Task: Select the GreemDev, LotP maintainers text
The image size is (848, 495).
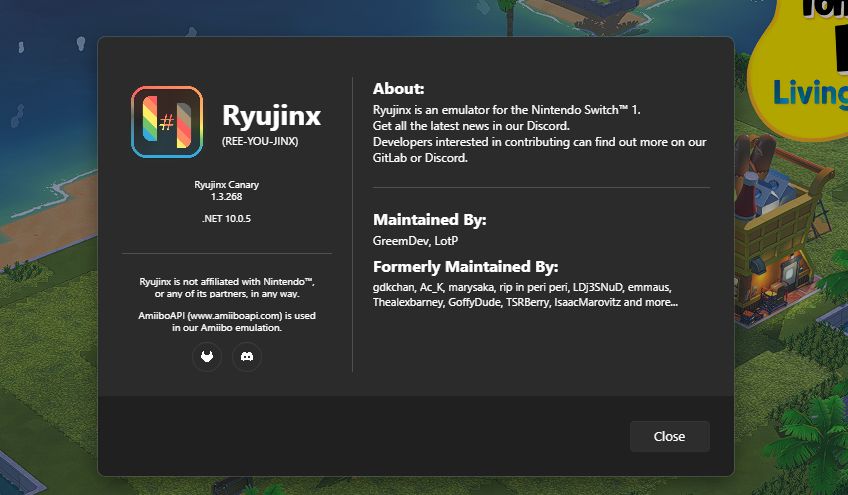Action: pos(415,241)
